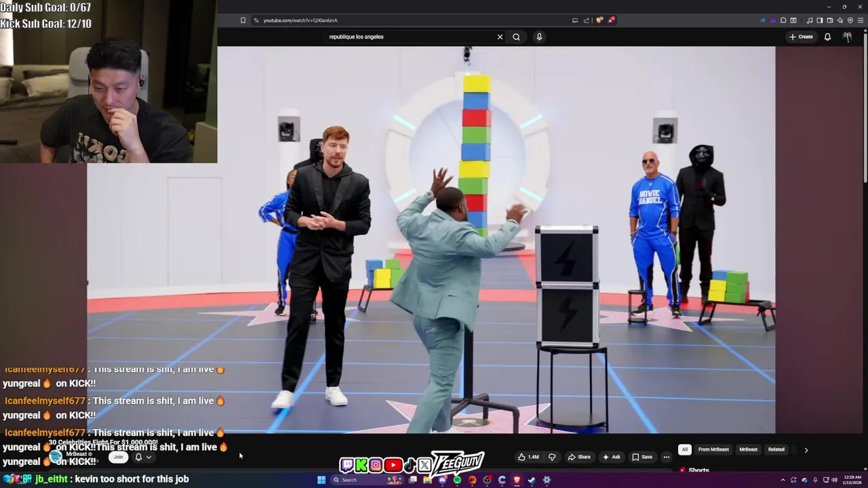Expand the system tray hidden icons chevron

tap(783, 480)
